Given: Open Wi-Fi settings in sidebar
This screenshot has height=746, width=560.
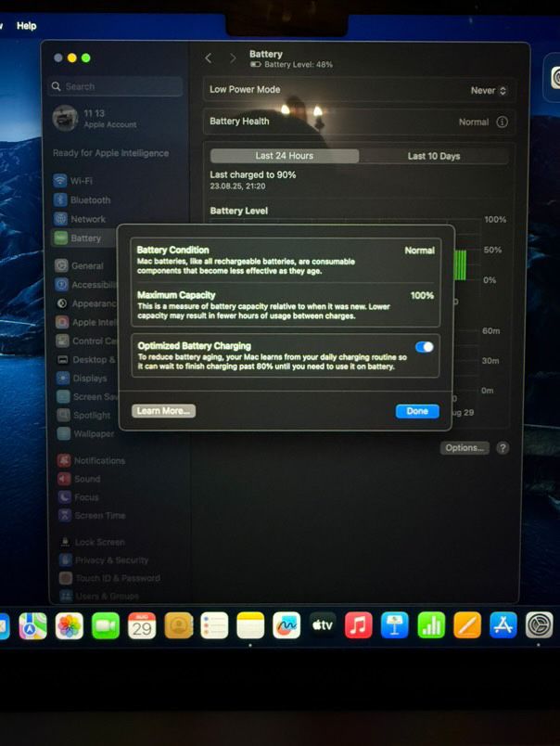Looking at the screenshot, I should click(x=73, y=181).
